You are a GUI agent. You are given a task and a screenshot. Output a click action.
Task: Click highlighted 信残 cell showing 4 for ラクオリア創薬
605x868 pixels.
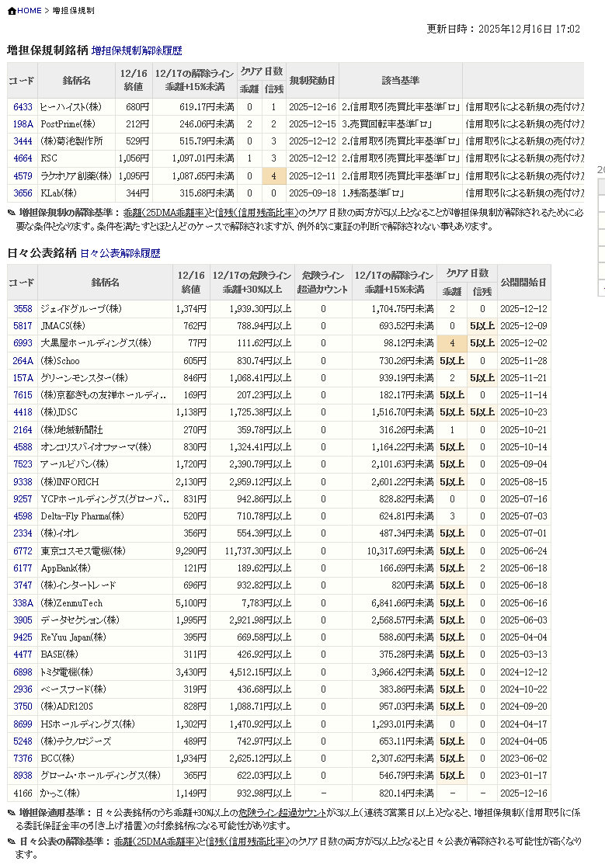(x=273, y=176)
